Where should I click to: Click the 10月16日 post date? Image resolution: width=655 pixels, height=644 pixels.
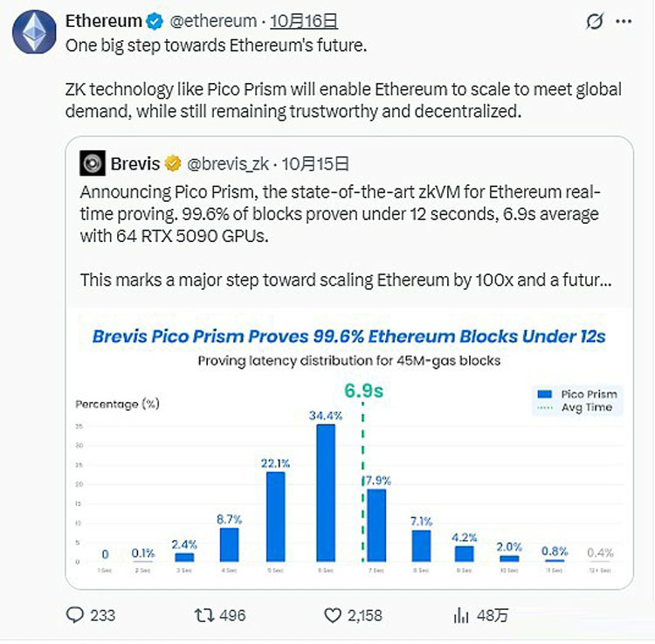coord(304,21)
